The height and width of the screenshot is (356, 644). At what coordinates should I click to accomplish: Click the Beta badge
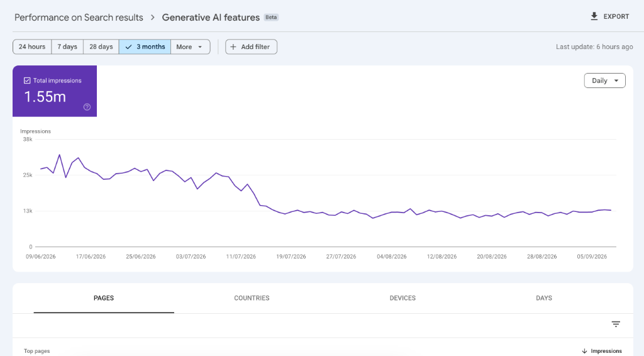click(x=271, y=17)
